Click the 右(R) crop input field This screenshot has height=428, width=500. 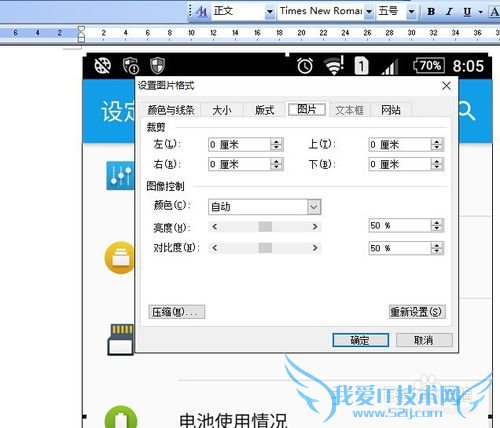pos(239,164)
